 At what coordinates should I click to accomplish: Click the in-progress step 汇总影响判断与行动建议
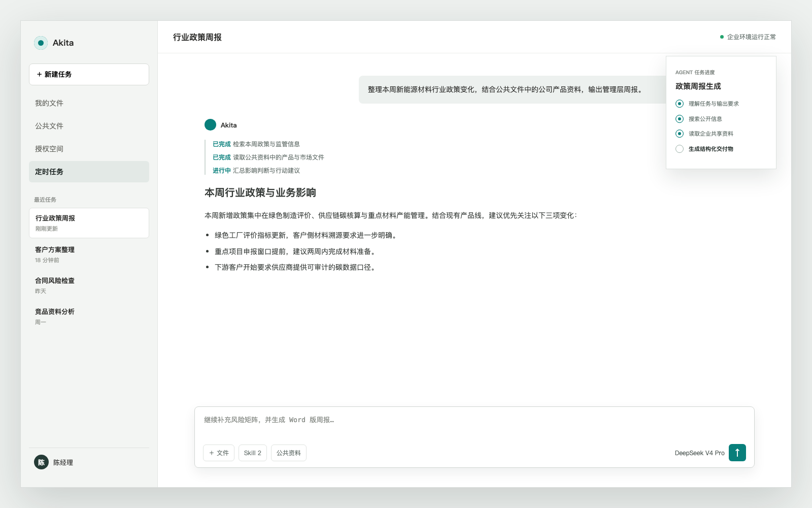click(266, 171)
